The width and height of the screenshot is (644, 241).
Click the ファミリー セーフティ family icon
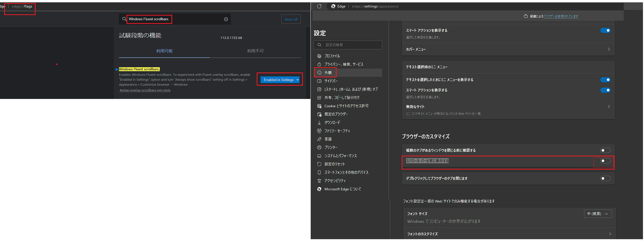pos(319,131)
